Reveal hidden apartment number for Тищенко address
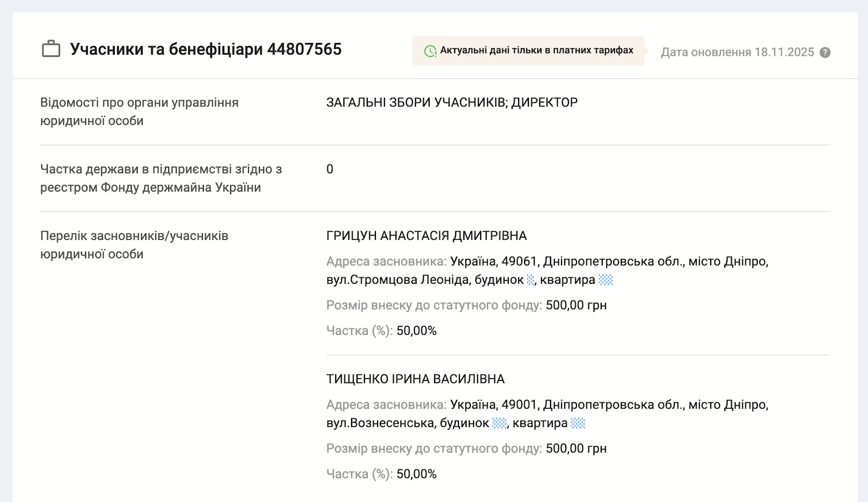This screenshot has height=502, width=868. coord(578,423)
